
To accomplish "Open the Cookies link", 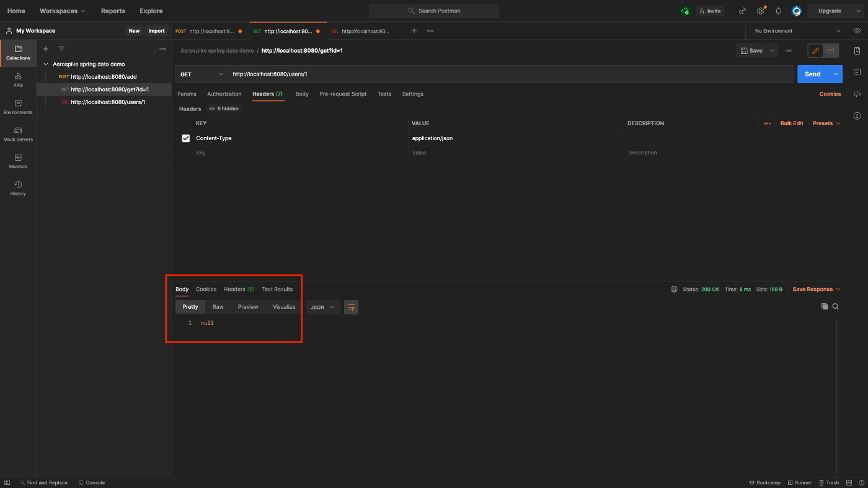I will point(830,94).
